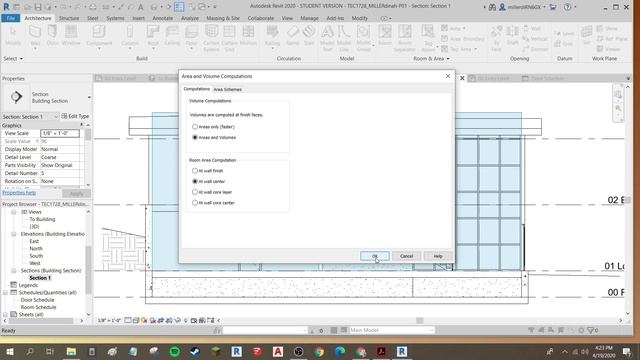Select the Door tool
The image size is (640, 360).
52,36
